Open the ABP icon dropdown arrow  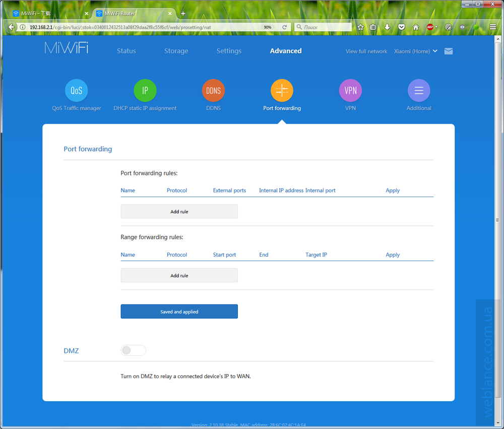pos(436,27)
